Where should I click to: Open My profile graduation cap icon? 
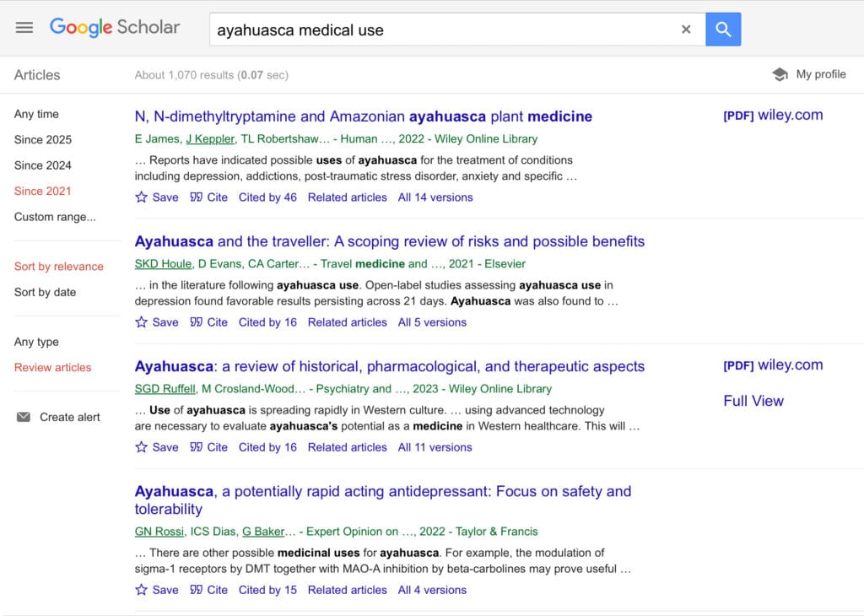coord(780,74)
